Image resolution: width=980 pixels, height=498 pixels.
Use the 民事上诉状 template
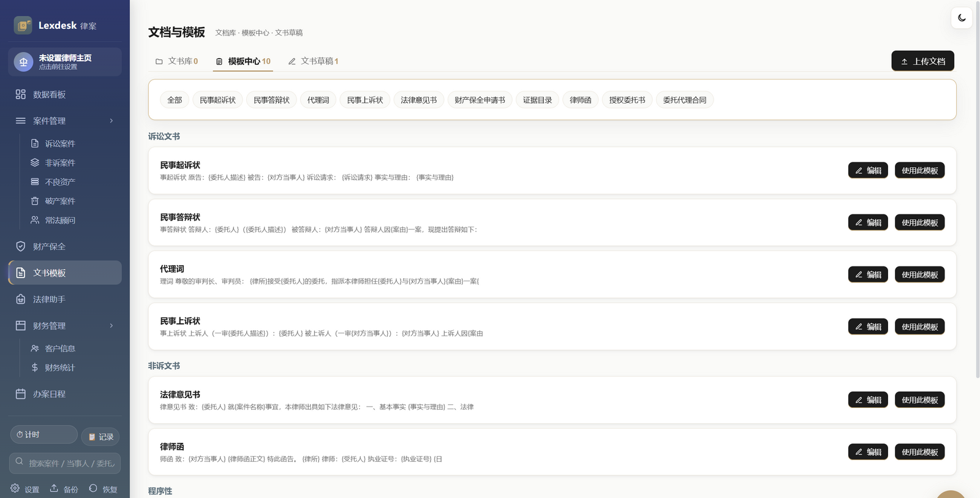pos(919,326)
